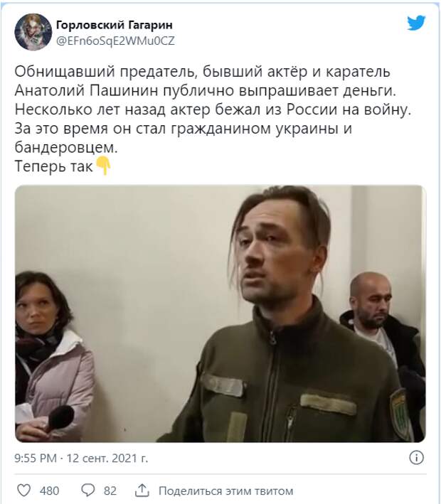The image size is (441, 504).
Task: Open the round profile avatar of the author
Action: click(33, 32)
